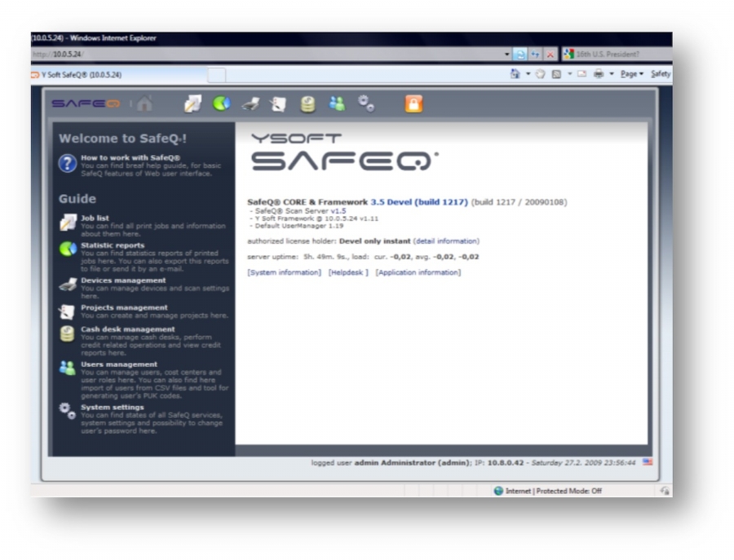Image resolution: width=734 pixels, height=560 pixels.
Task: Click the address bar showing 10.0.5.24
Action: pos(267,55)
